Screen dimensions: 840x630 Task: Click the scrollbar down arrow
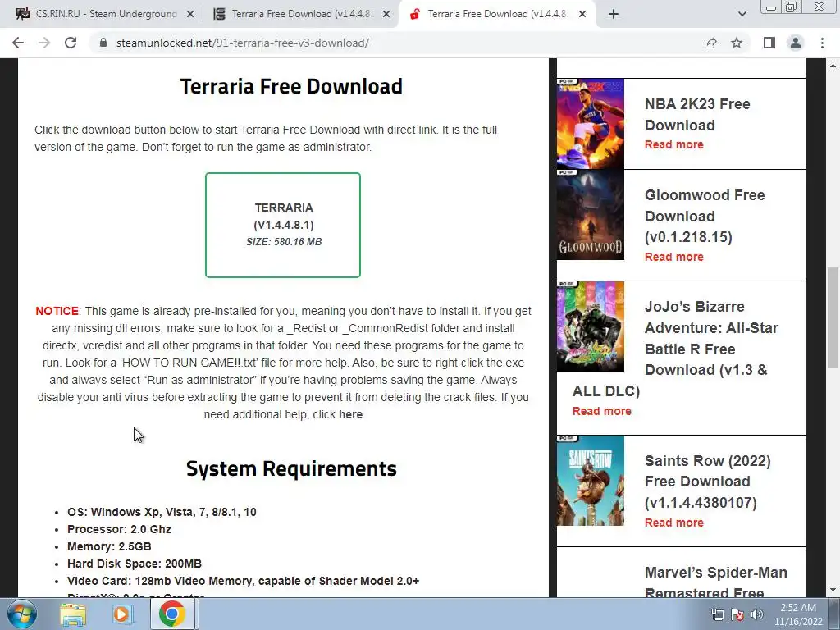pos(833,591)
